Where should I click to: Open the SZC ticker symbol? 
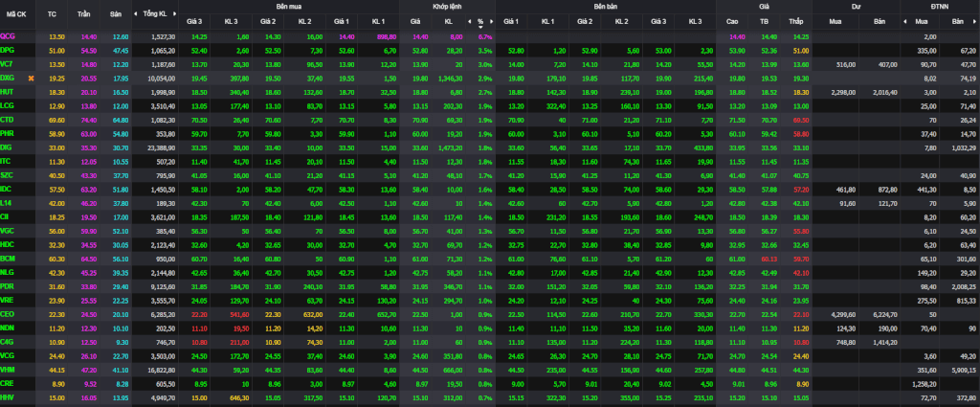point(8,175)
